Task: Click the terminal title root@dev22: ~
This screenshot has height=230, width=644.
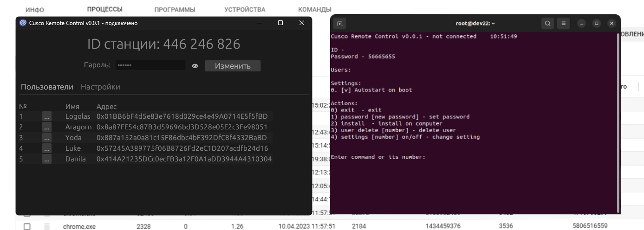Action: (x=476, y=23)
